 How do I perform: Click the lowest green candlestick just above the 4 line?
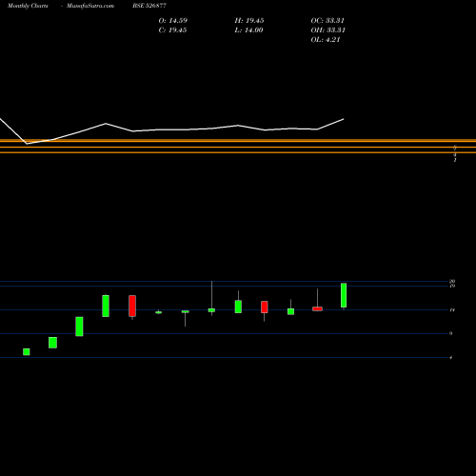[27, 352]
